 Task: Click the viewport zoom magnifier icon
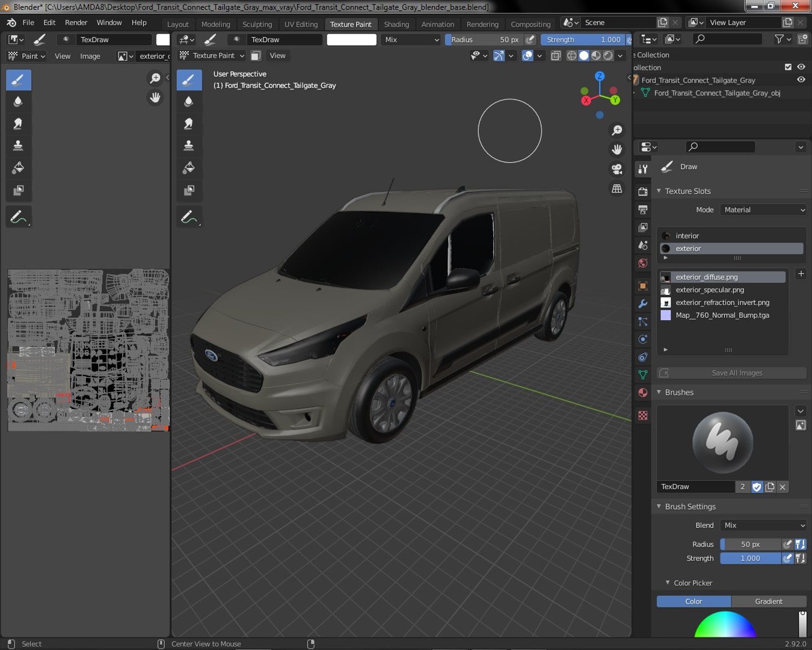617,130
